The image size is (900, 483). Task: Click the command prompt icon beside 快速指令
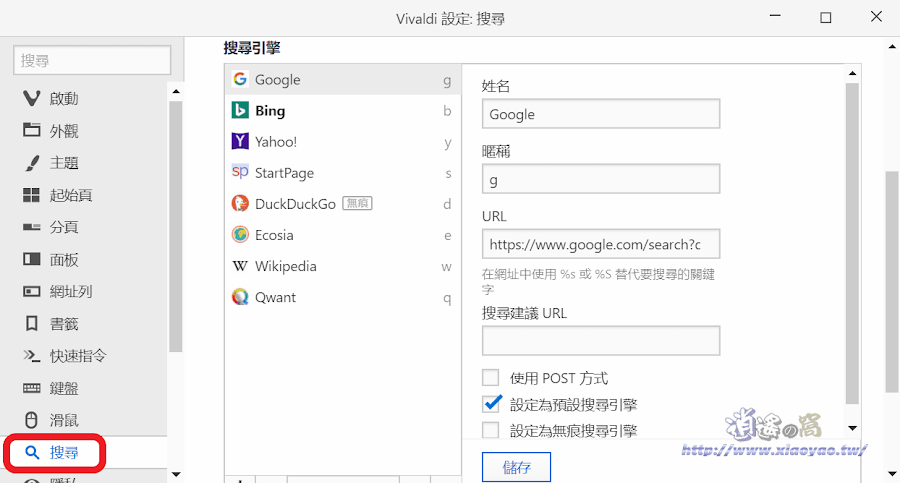[x=32, y=356]
